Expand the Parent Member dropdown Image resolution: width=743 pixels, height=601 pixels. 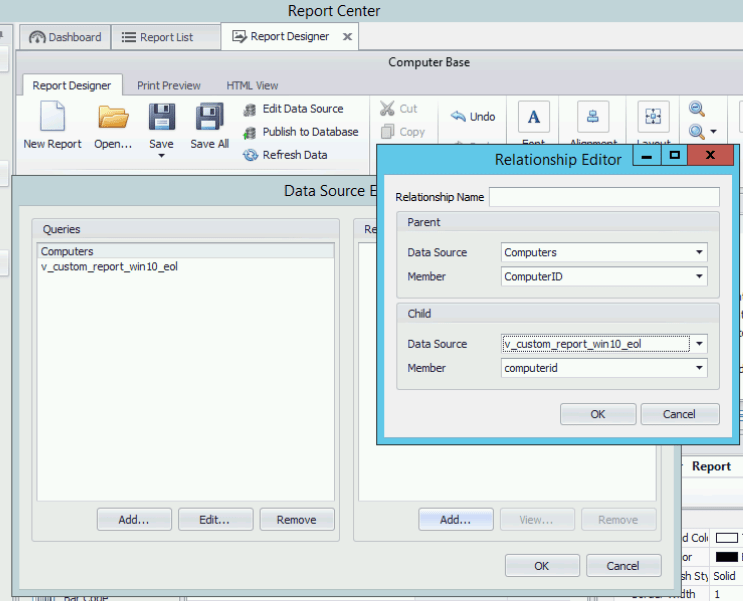tap(699, 277)
